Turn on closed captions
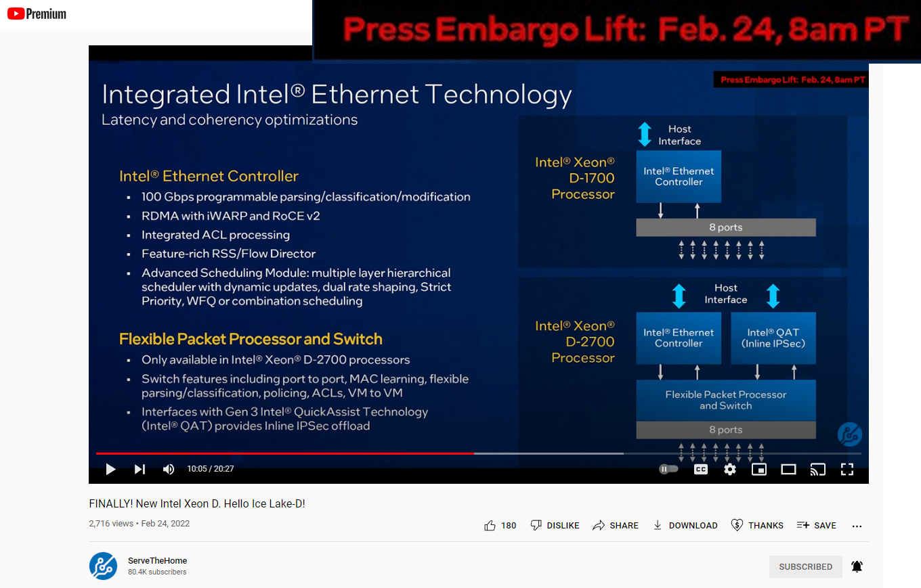Image resolution: width=921 pixels, height=588 pixels. point(701,469)
